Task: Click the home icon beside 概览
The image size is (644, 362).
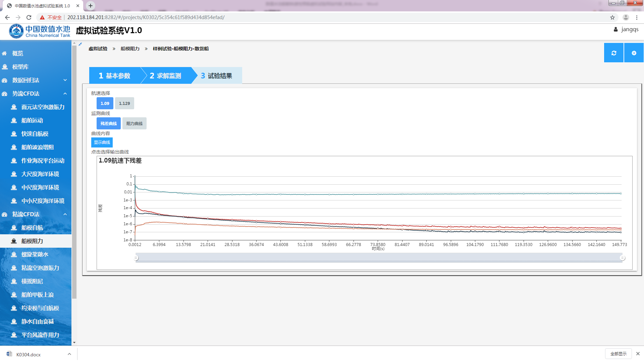Action: [4, 54]
